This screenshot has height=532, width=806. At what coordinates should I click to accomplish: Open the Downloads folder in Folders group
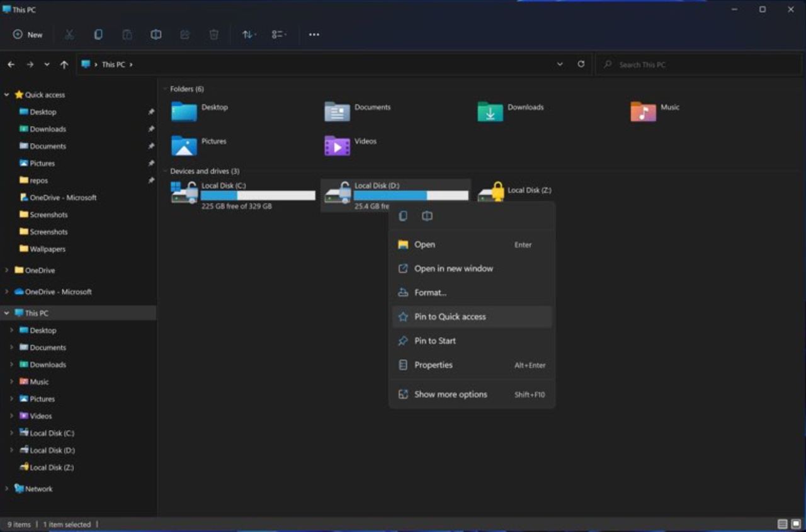pyautogui.click(x=511, y=111)
